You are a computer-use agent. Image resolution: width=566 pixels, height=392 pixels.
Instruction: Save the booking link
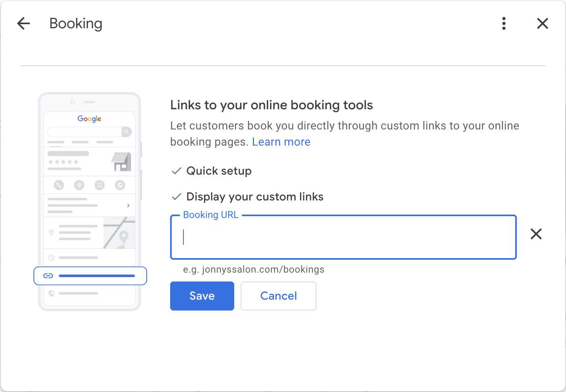pos(202,296)
